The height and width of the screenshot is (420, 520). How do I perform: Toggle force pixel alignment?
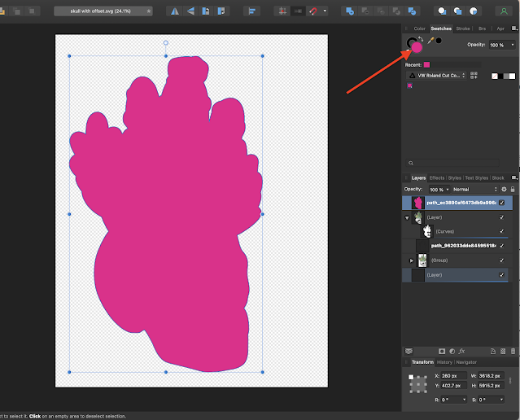282,11
